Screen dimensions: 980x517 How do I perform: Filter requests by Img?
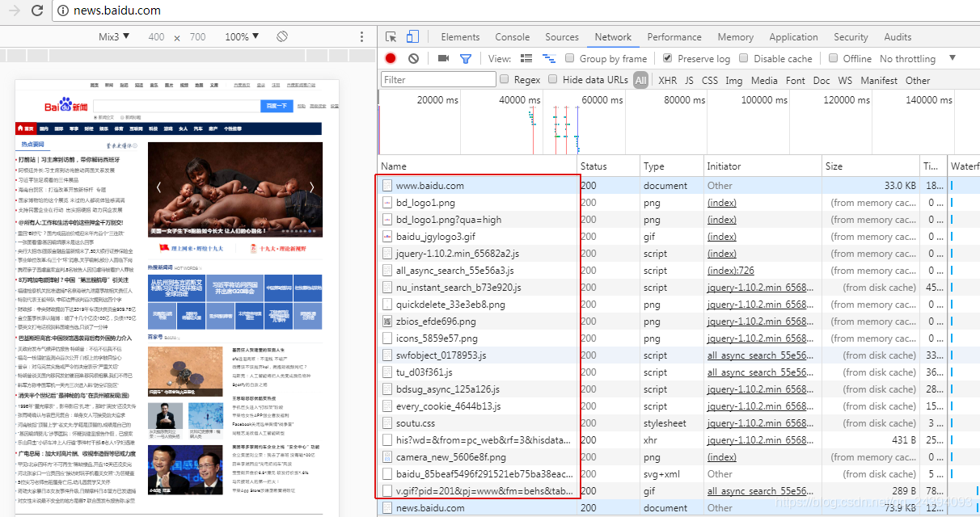[733, 80]
